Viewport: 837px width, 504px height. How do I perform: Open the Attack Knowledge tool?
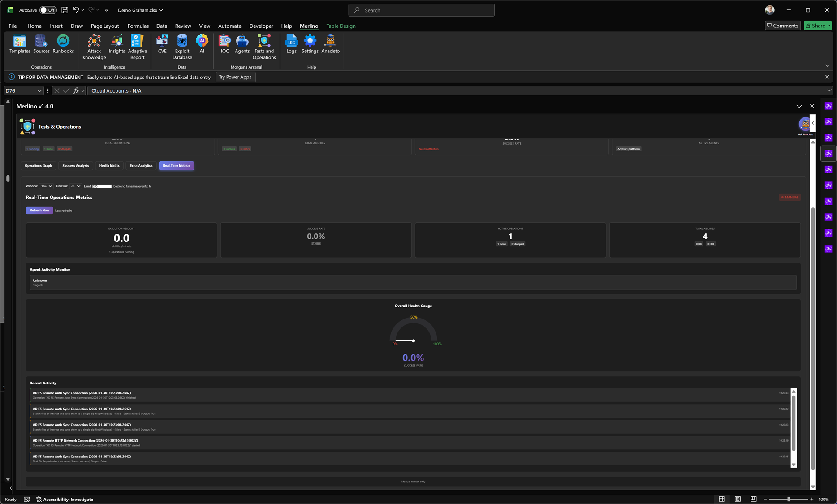94,45
